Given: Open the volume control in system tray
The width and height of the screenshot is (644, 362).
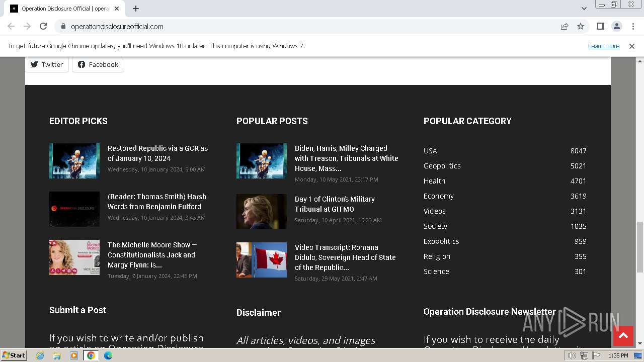Looking at the screenshot, I should click(572, 355).
